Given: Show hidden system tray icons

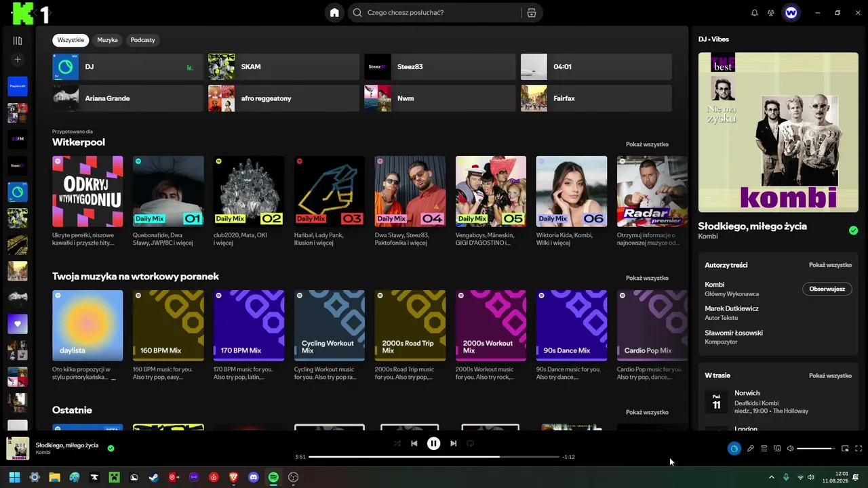Looking at the screenshot, I should [x=771, y=477].
